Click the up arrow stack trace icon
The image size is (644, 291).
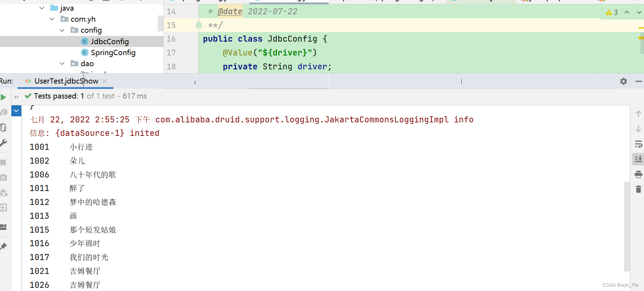pyautogui.click(x=638, y=114)
